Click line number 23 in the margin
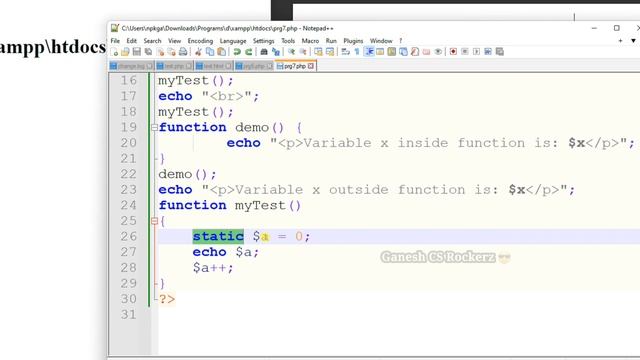This screenshot has height=360, width=640. [x=129, y=190]
